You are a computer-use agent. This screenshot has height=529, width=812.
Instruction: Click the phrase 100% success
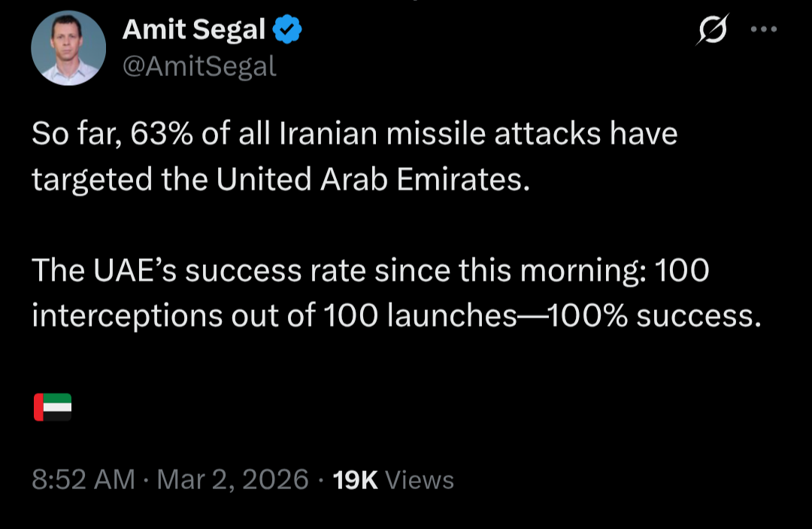[x=654, y=315]
